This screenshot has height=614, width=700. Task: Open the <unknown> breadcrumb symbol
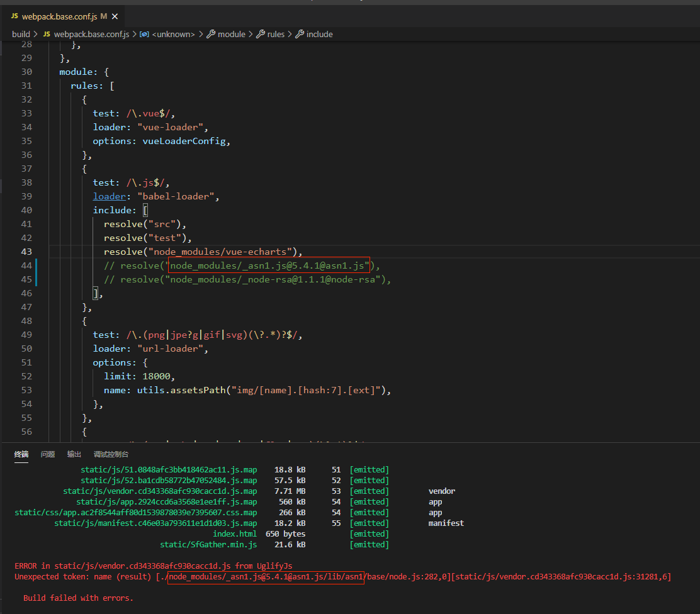[173, 35]
